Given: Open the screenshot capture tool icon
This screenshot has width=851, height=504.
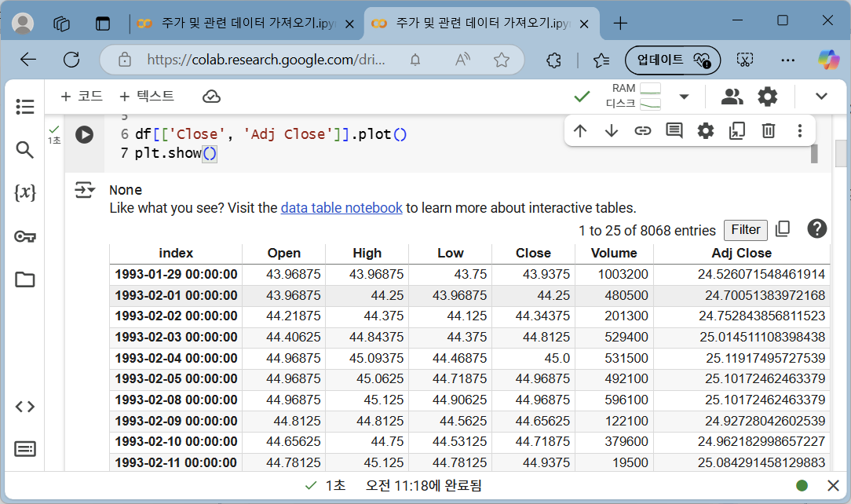Looking at the screenshot, I should pos(744,60).
